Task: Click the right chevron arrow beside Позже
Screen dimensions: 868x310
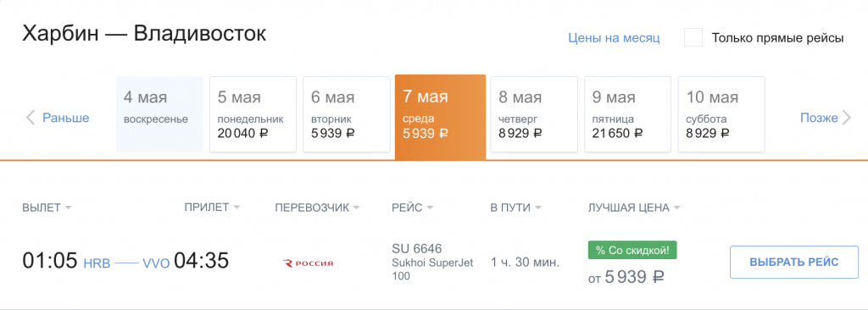Action: point(847,118)
